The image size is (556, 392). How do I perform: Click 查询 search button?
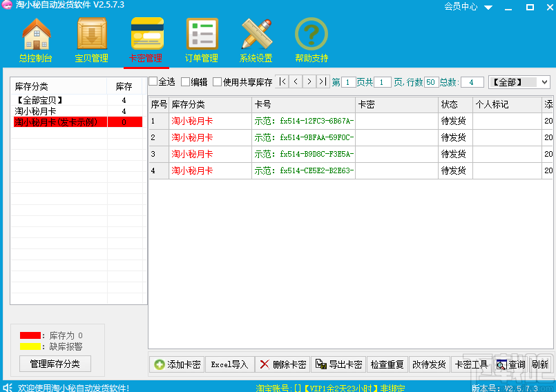[x=511, y=364]
